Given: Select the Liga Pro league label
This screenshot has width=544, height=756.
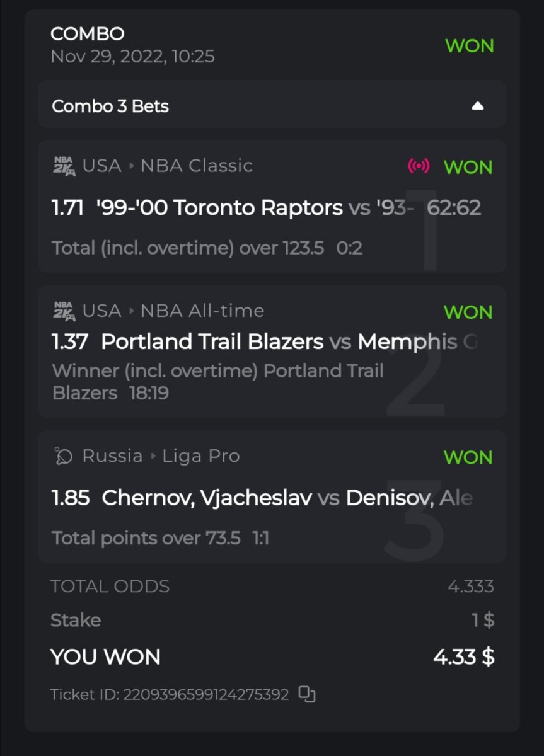Looking at the screenshot, I should (x=200, y=455).
